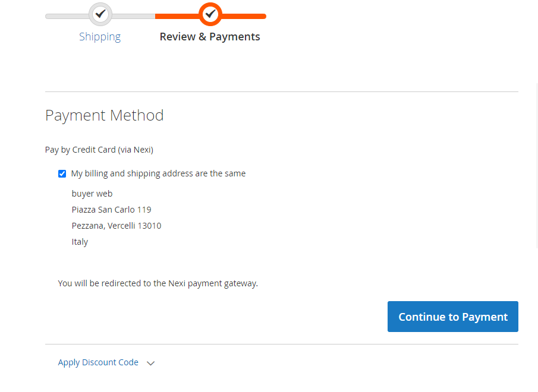Select the Review & Payments step label
Image resolution: width=538 pixels, height=392 pixels.
click(210, 37)
